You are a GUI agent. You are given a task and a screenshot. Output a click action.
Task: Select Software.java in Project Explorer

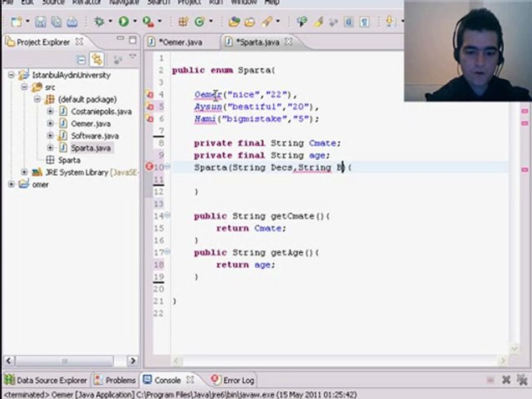95,136
